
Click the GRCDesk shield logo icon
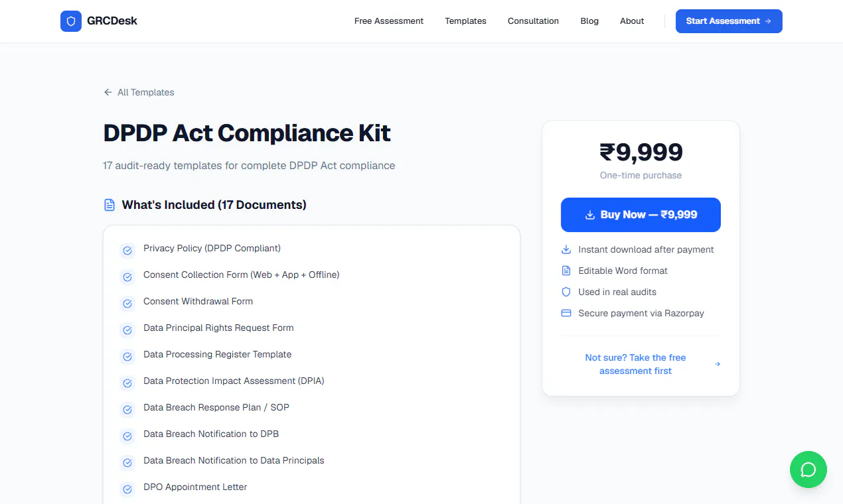point(71,21)
